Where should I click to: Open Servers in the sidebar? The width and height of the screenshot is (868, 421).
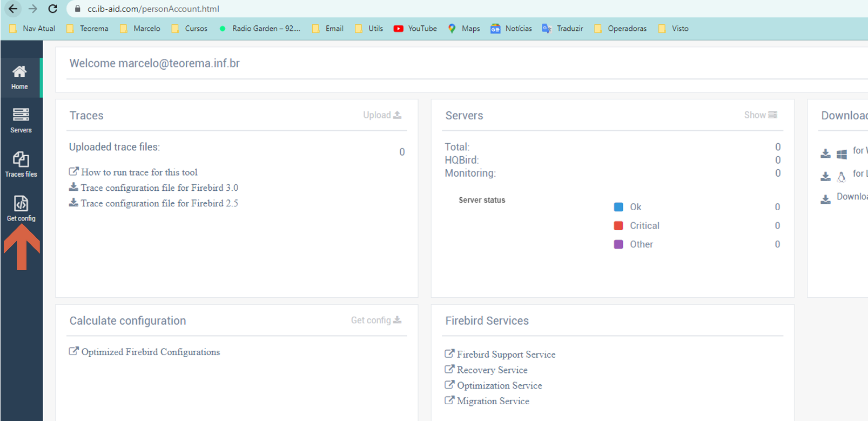tap(21, 121)
